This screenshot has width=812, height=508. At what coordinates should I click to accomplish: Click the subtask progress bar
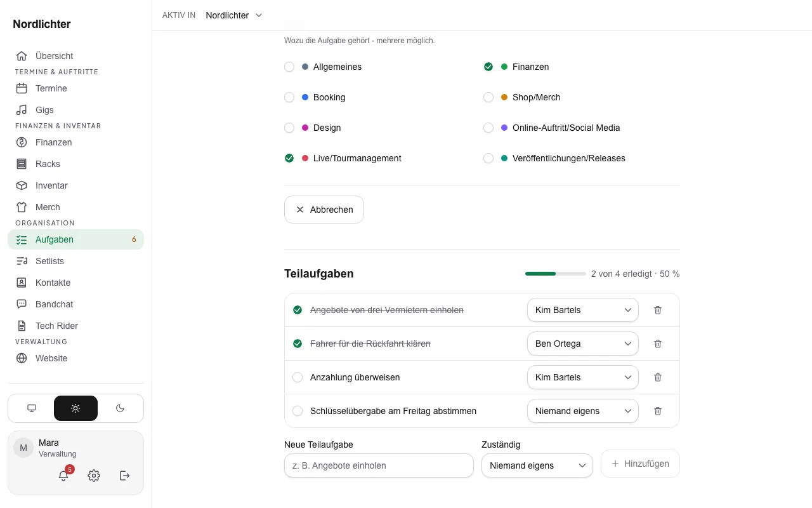tap(556, 274)
